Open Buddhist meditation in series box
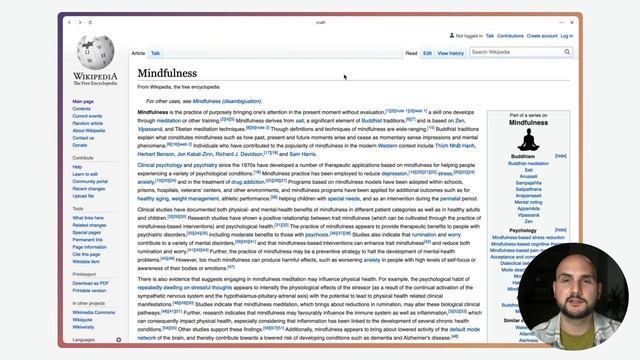The height and width of the screenshot is (360, 640). pyautogui.click(x=528, y=163)
